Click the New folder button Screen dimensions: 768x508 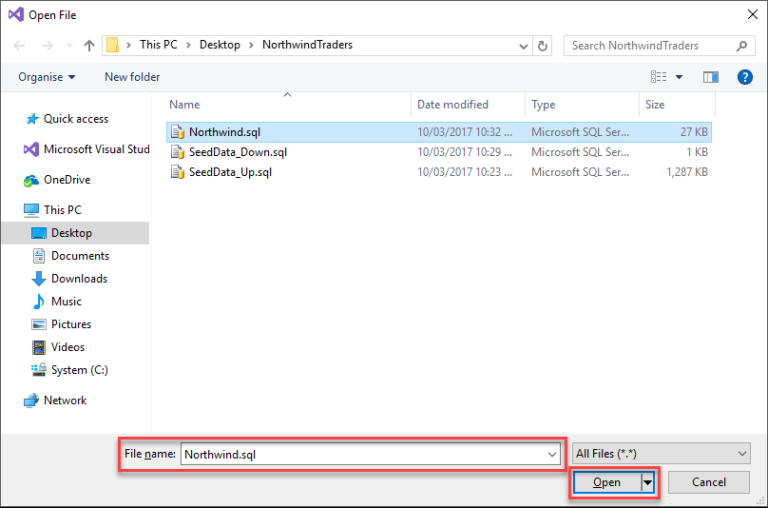[132, 77]
